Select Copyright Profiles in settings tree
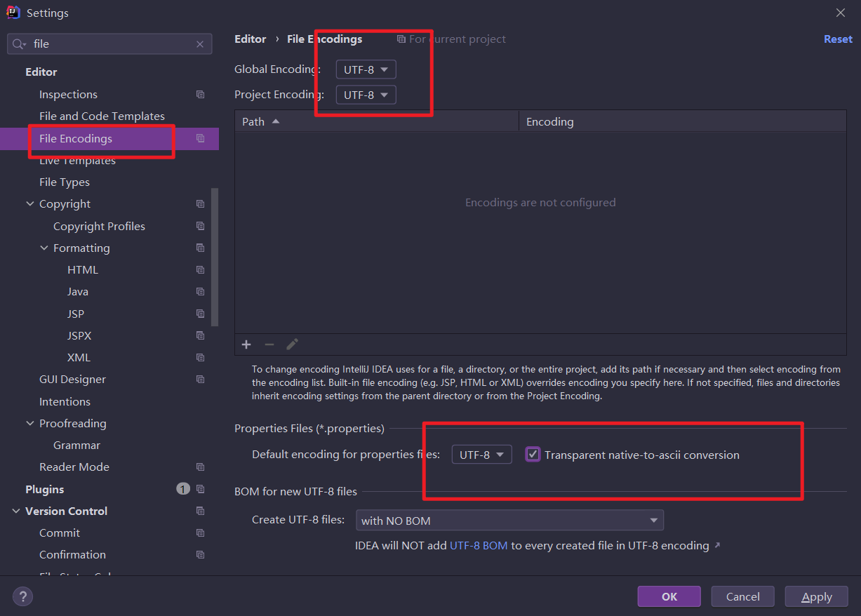 pos(99,227)
